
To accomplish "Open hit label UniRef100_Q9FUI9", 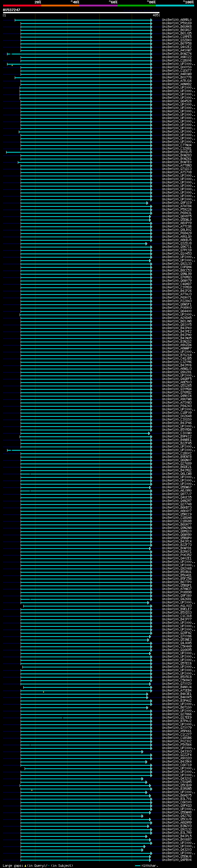I will pyautogui.click(x=177, y=203).
